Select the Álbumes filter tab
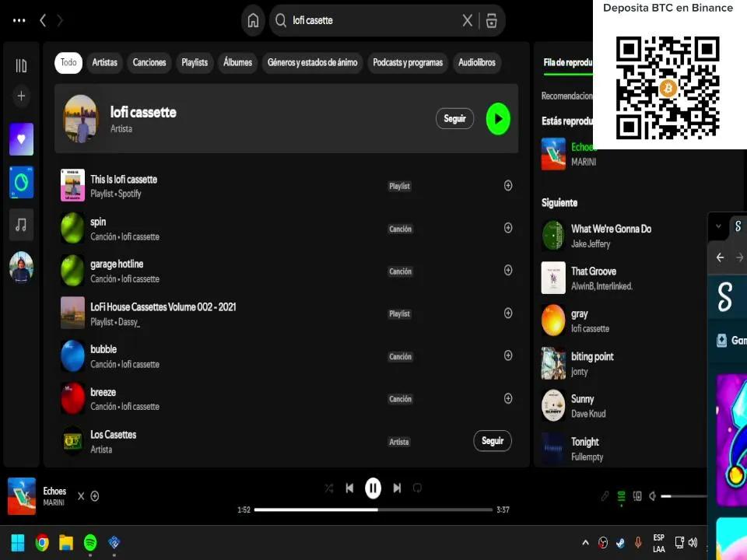 [x=237, y=62]
